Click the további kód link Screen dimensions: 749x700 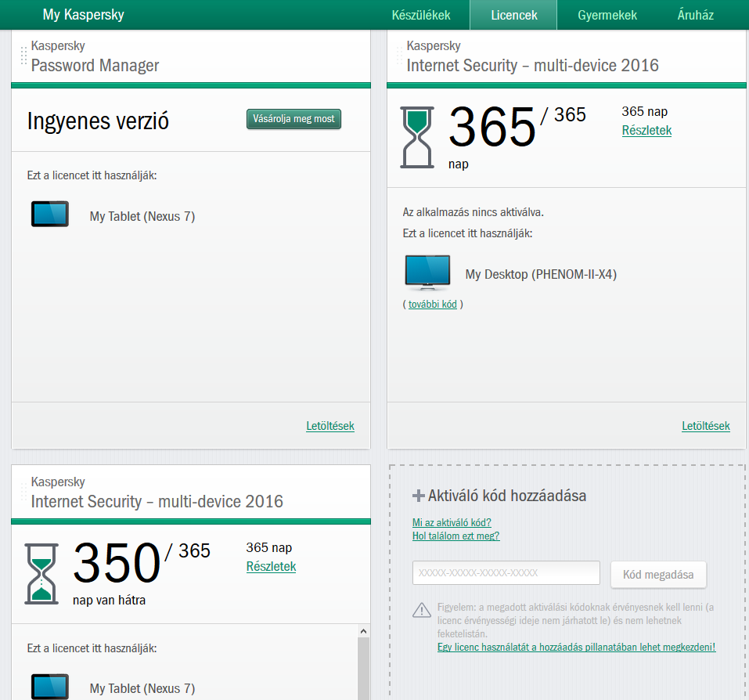[432, 305]
